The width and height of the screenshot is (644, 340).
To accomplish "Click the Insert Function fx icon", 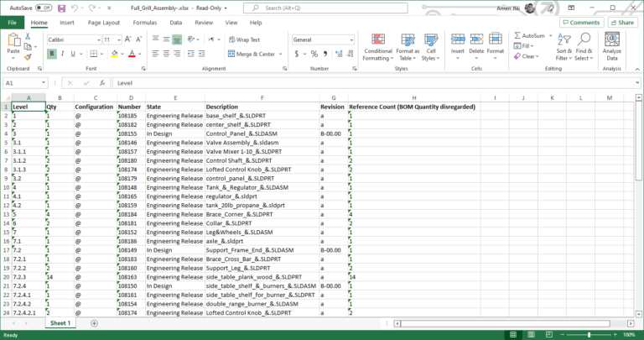I will point(102,83).
